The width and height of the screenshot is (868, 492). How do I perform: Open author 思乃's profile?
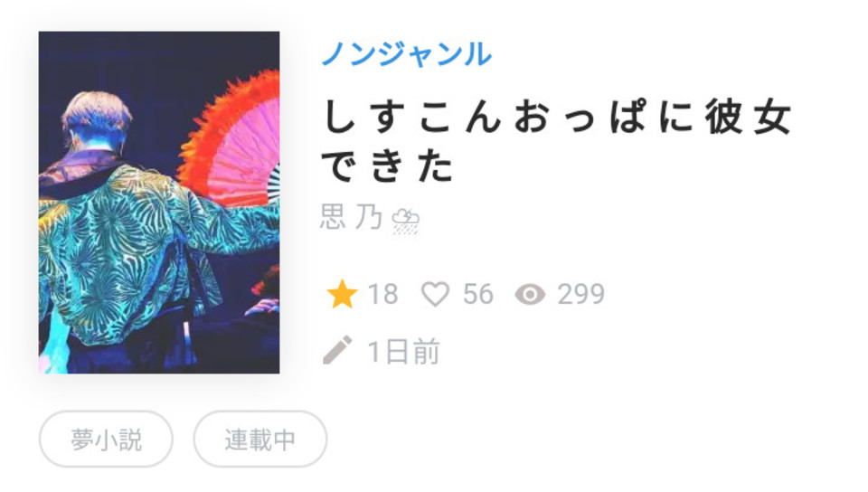pyautogui.click(x=352, y=217)
